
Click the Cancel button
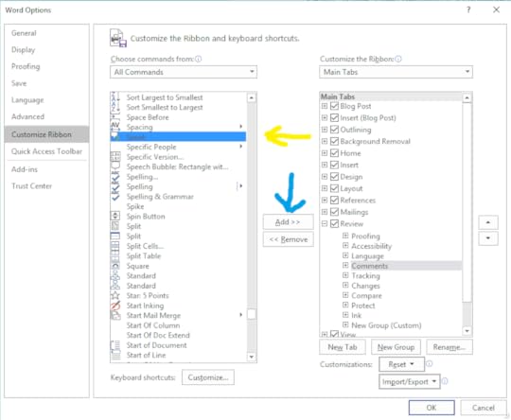[484, 408]
